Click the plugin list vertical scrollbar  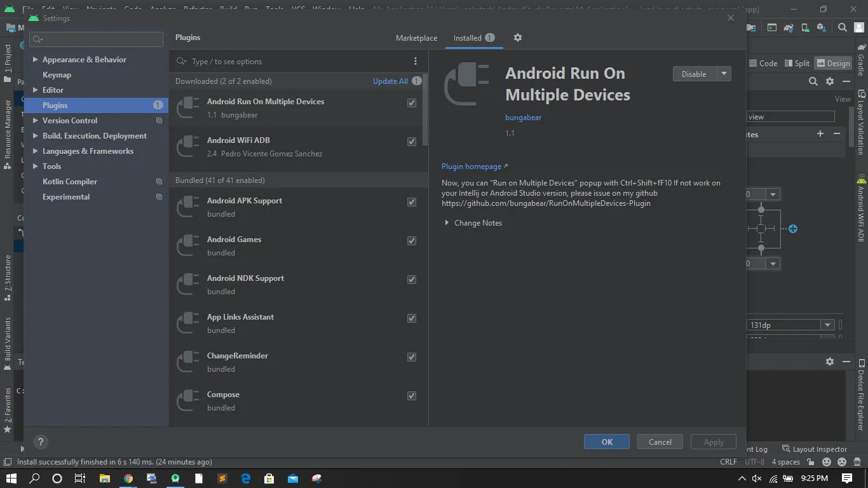(x=425, y=109)
